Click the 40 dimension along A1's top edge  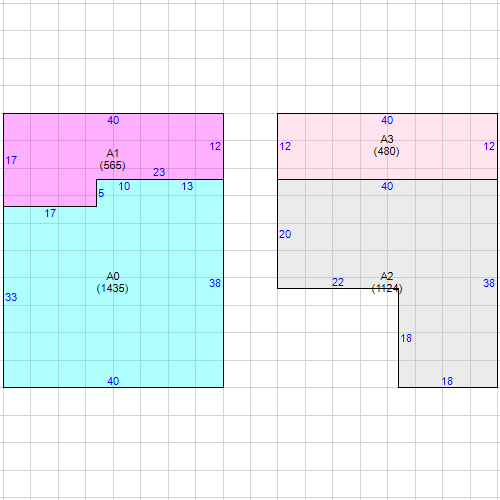click(113, 120)
